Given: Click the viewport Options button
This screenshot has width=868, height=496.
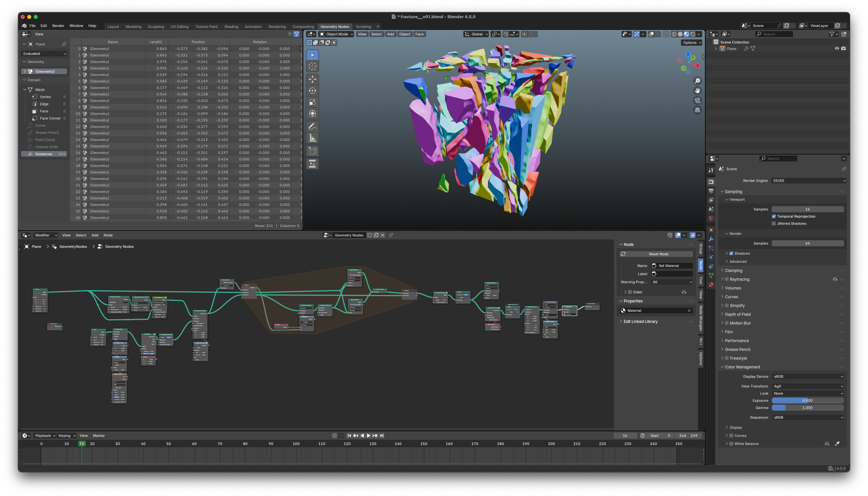Looking at the screenshot, I should click(x=692, y=43).
